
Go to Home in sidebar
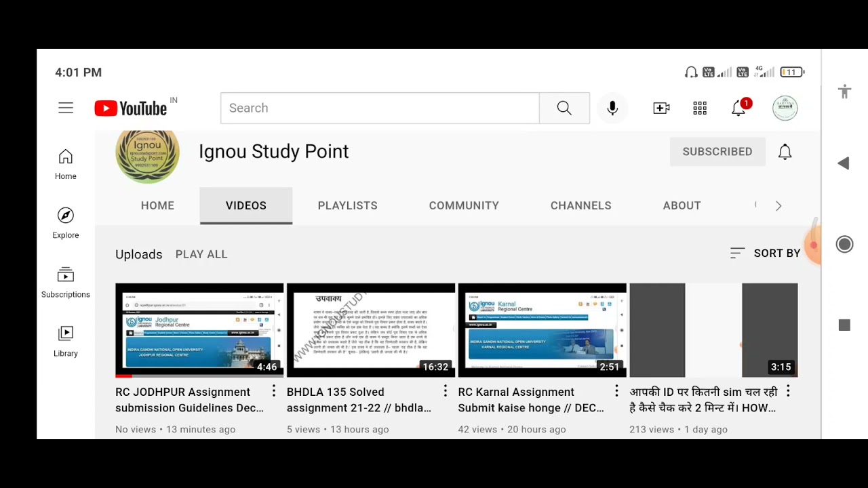(x=66, y=165)
